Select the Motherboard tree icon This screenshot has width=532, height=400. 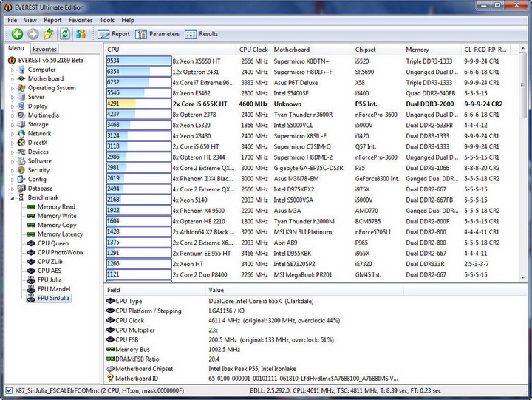[21, 78]
